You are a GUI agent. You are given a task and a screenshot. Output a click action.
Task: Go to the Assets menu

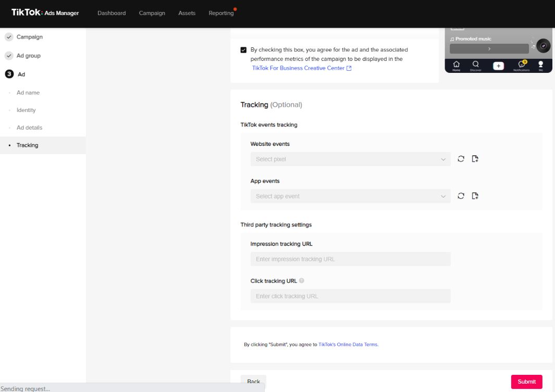click(x=187, y=13)
